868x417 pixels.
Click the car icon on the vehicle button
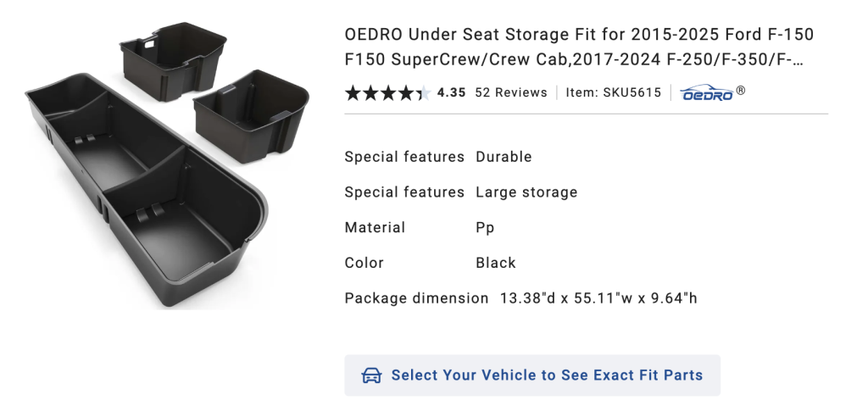371,375
